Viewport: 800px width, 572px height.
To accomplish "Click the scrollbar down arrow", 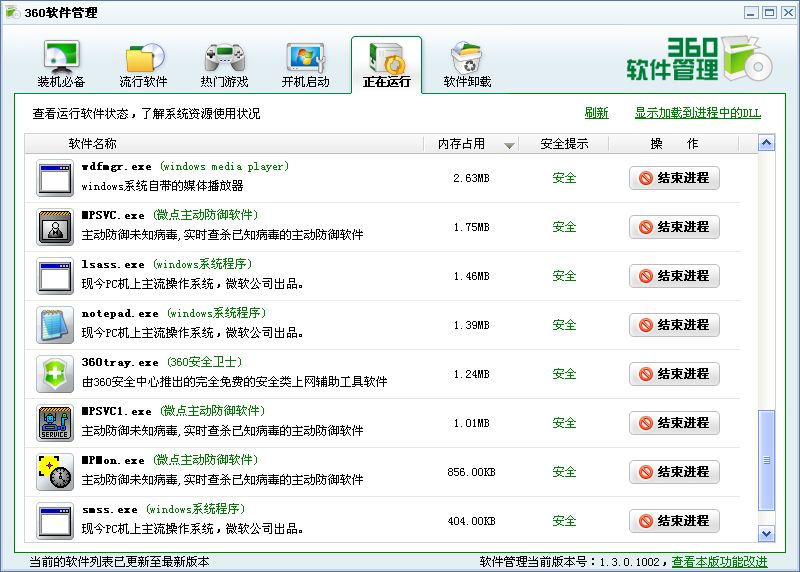I will point(766,534).
